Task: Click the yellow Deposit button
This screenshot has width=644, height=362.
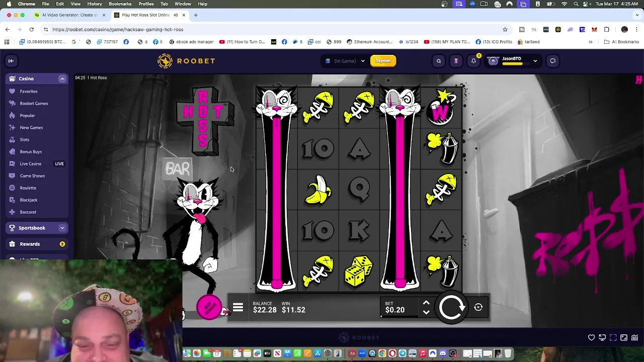Action: 383,61
